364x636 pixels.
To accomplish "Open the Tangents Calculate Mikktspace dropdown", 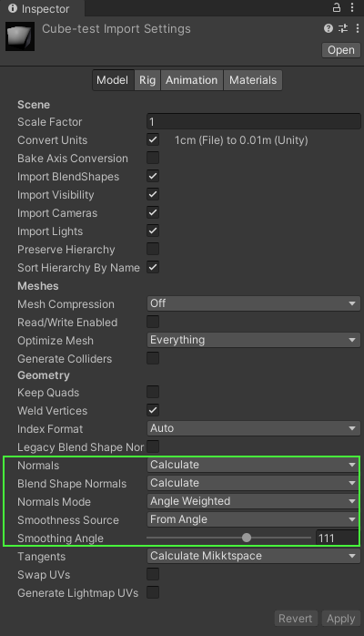I will coord(254,556).
